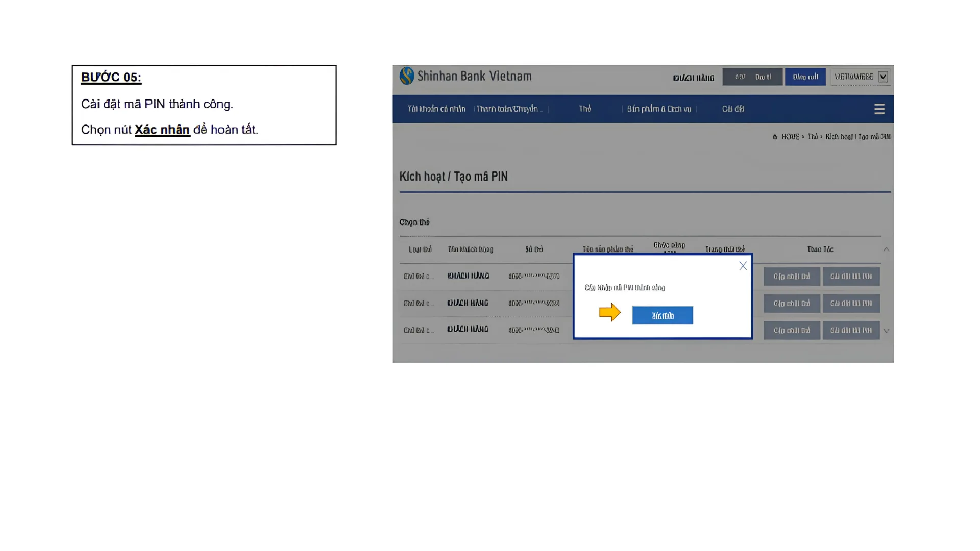
Task: Open the Tài khoản cá nhân menu
Action: (436, 109)
